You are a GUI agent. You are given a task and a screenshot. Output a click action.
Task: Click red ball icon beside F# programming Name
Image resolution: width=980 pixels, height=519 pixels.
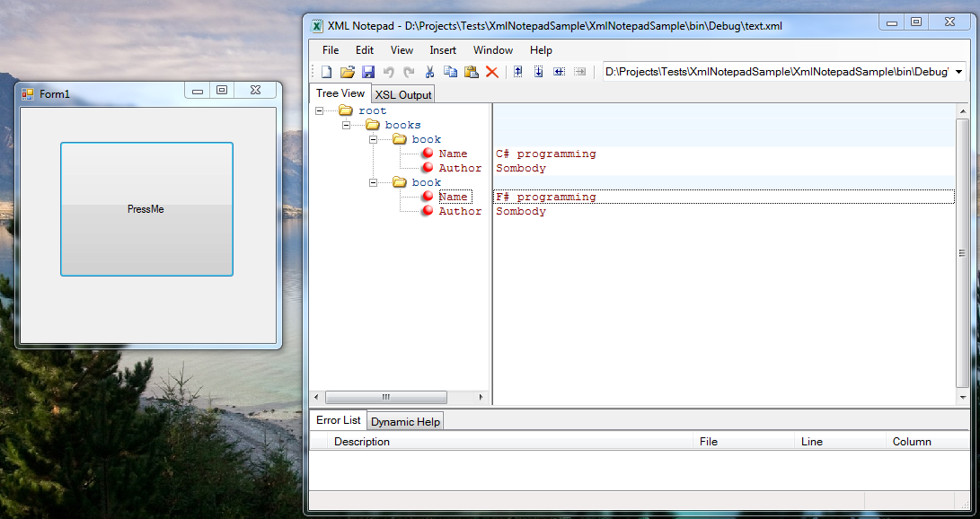(428, 196)
